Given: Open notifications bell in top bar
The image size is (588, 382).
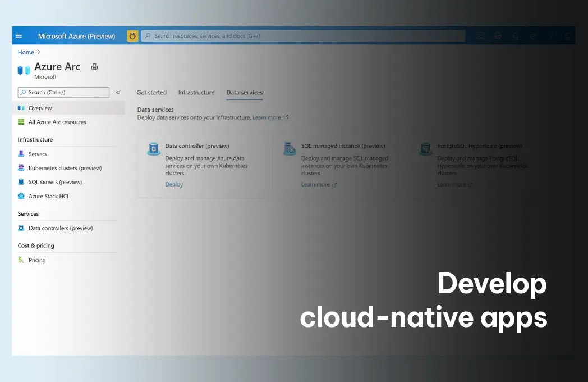Looking at the screenshot, I should (515, 35).
